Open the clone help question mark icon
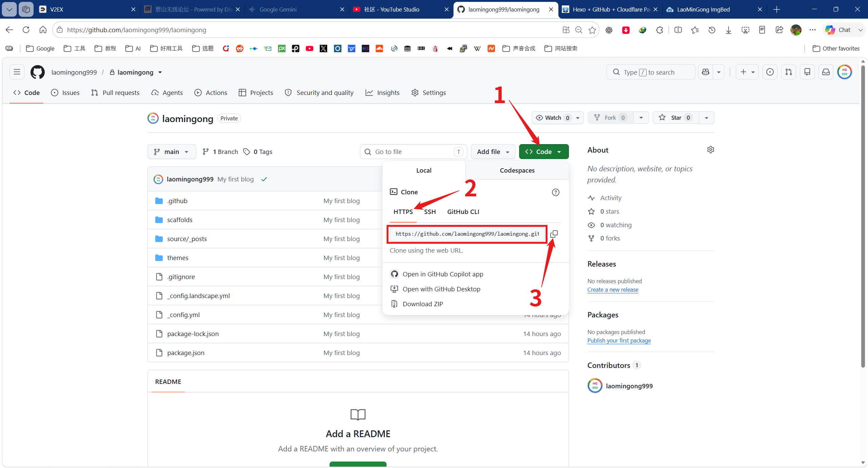The image size is (868, 468). click(x=555, y=192)
